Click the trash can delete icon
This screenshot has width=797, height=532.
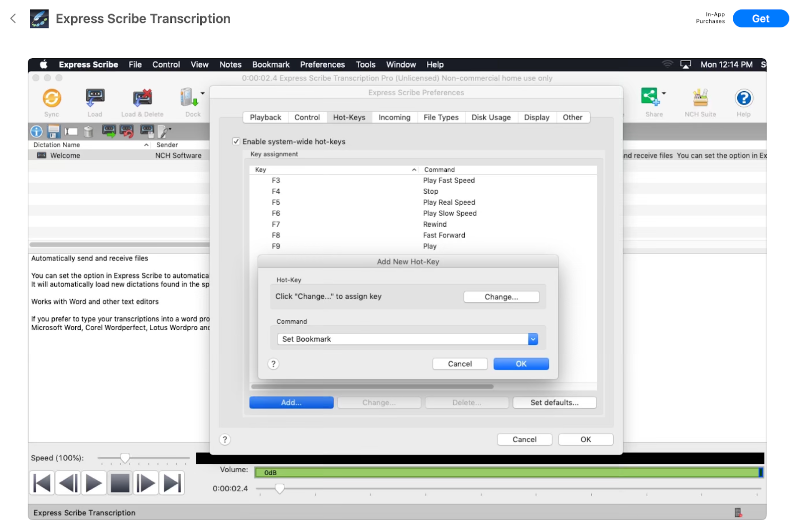click(88, 132)
